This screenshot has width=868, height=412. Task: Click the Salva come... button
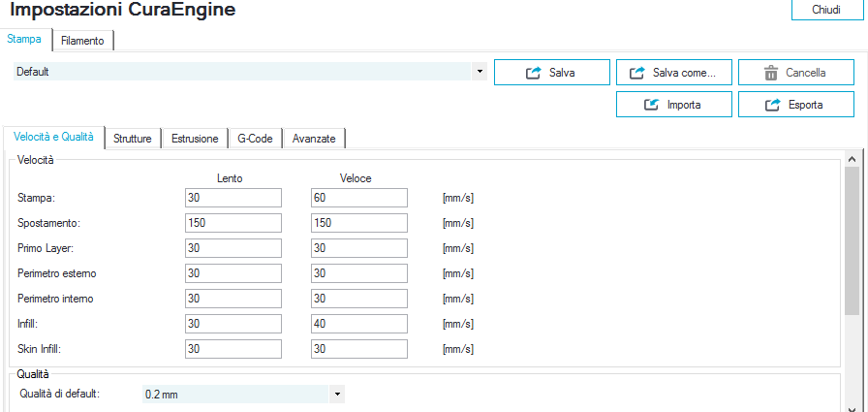coord(672,73)
